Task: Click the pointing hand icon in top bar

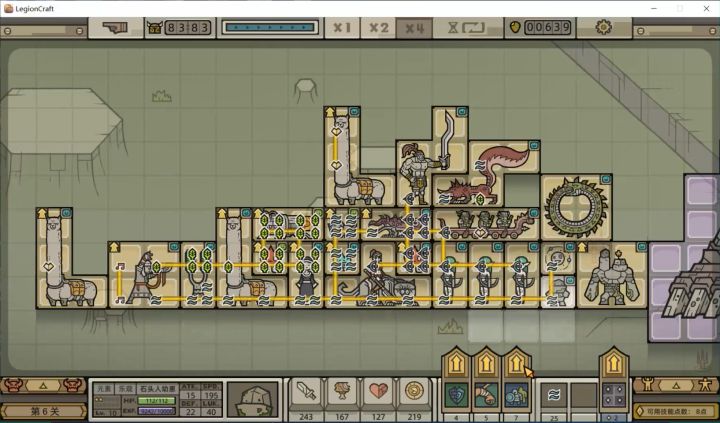Action: [115, 28]
